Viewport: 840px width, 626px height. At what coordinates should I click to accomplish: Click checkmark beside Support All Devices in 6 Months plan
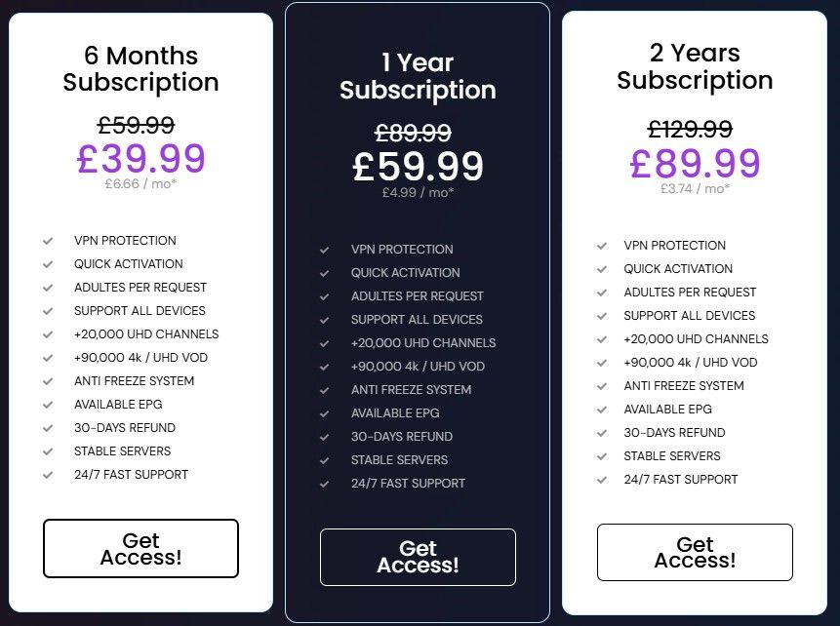point(48,311)
